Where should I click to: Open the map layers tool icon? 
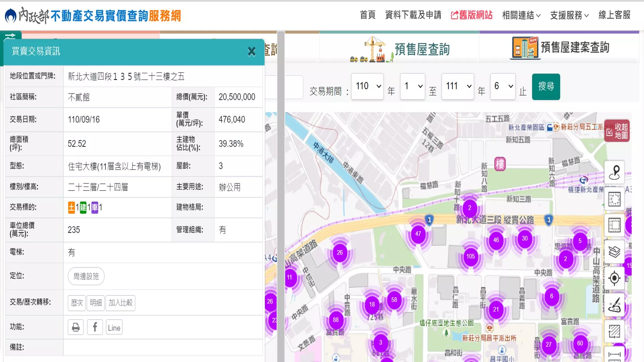pyautogui.click(x=614, y=252)
